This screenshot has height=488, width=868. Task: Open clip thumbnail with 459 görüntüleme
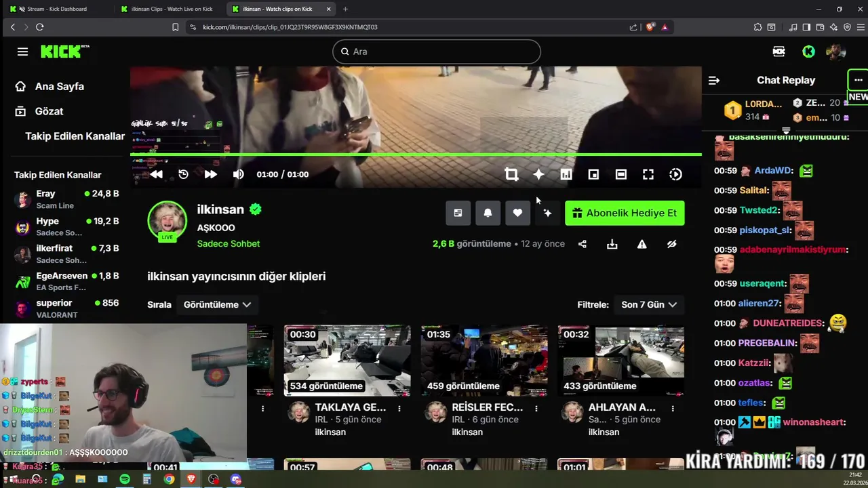pos(484,361)
